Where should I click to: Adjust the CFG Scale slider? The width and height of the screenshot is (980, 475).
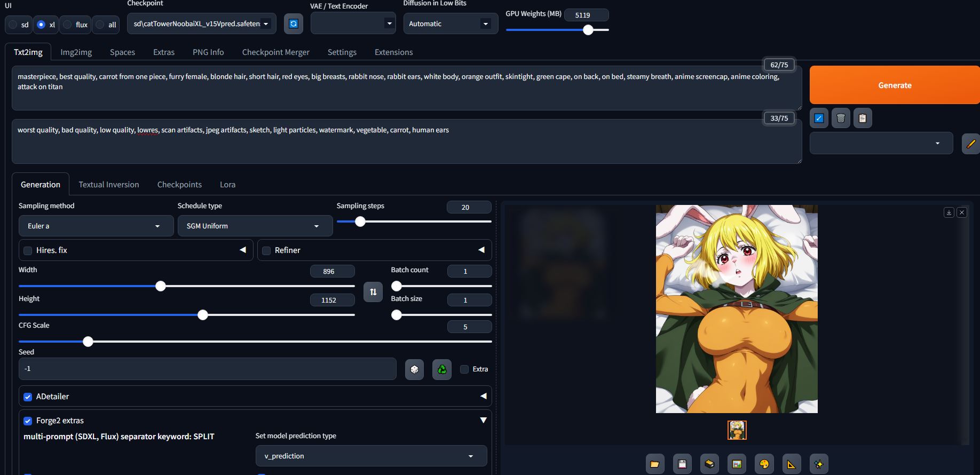(255, 342)
